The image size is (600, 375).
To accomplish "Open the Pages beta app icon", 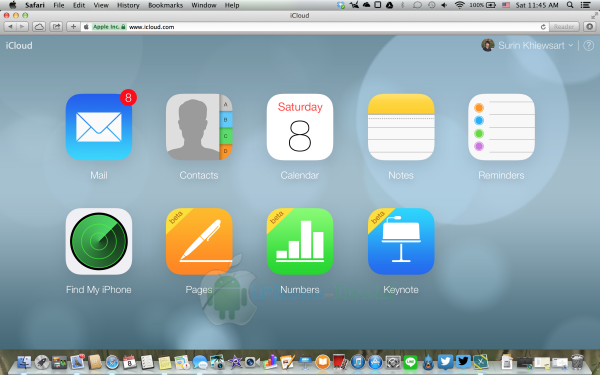I will 199,241.
